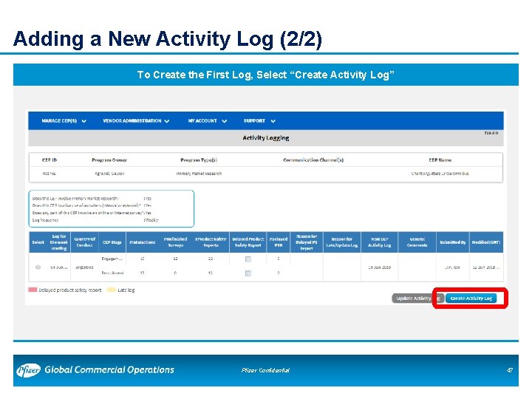Click the CEP Name label
This screenshot has height=399, width=532.
(440, 160)
